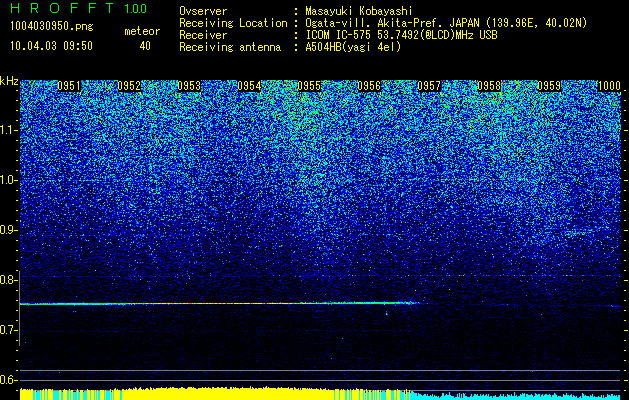The image size is (629, 400).
Task: Click the 0.9 frequency axis label
Action: [8, 230]
